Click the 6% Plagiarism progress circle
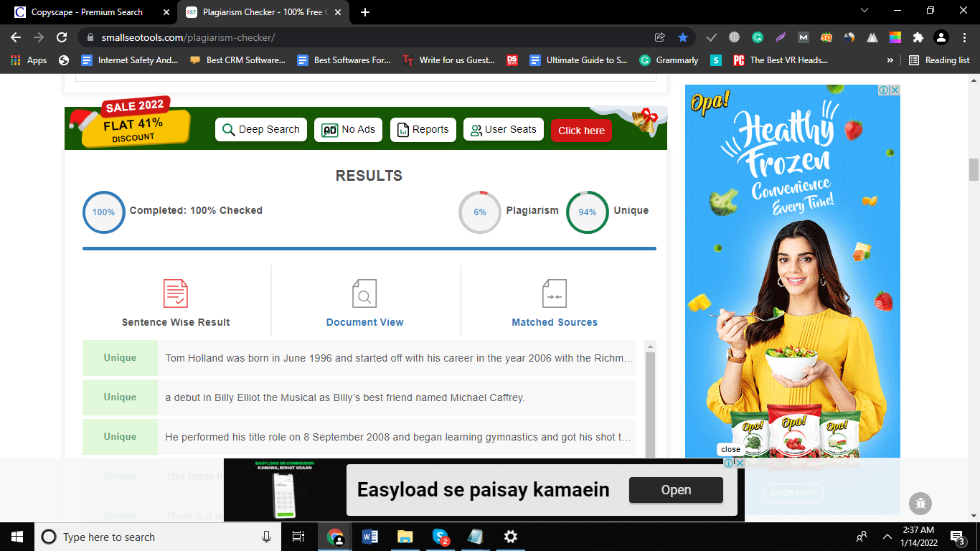Image resolution: width=980 pixels, height=551 pixels. (480, 212)
